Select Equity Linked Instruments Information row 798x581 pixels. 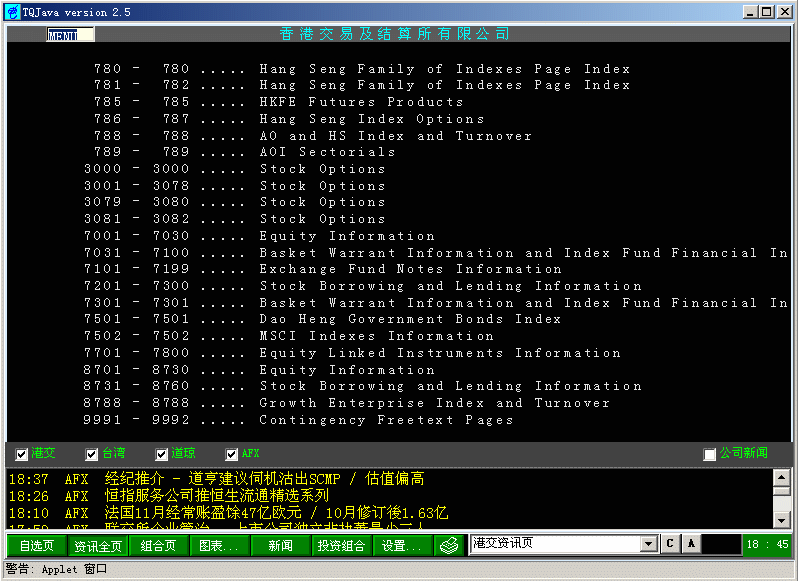(352, 353)
